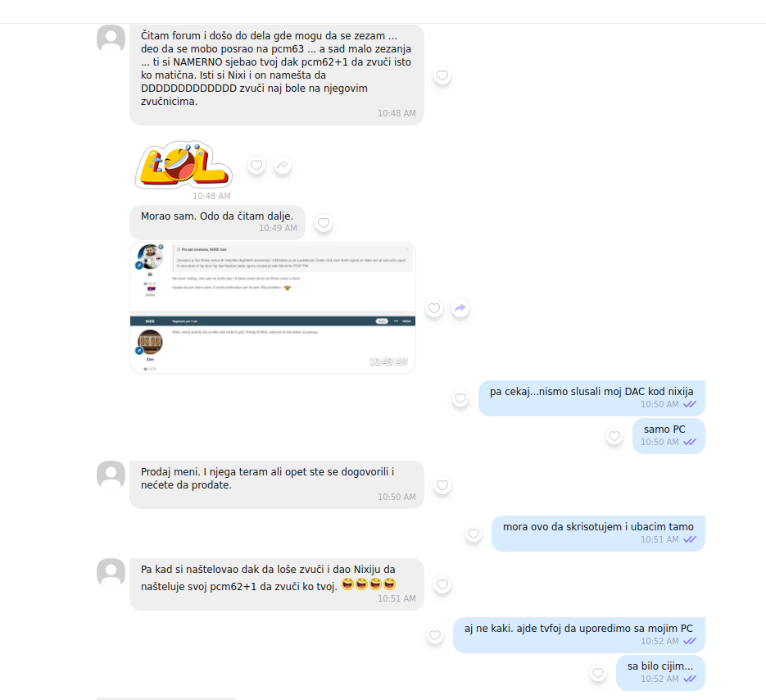Like the 'Morao sam. Odo da čitam dalje' message
Image resolution: width=766 pixels, height=700 pixels.
pos(324,223)
